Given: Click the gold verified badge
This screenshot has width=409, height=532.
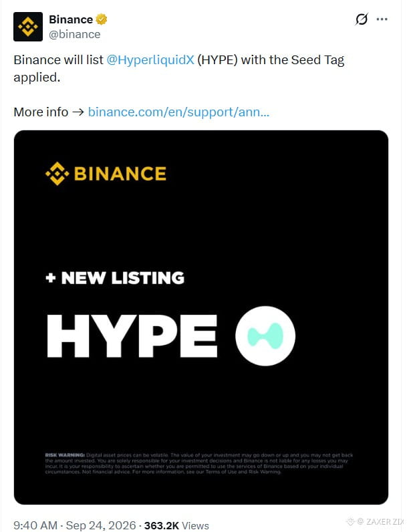Looking at the screenshot, I should 101,19.
